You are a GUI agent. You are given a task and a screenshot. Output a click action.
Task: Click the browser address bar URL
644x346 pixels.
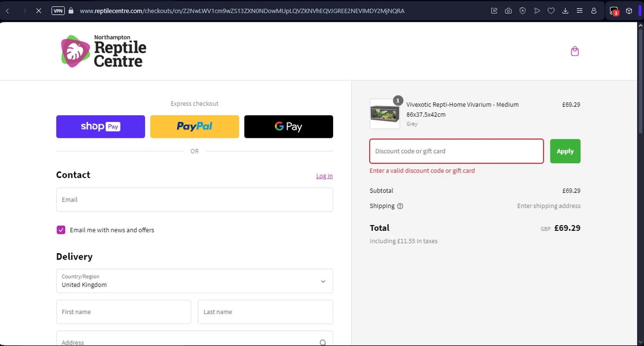[x=242, y=11]
